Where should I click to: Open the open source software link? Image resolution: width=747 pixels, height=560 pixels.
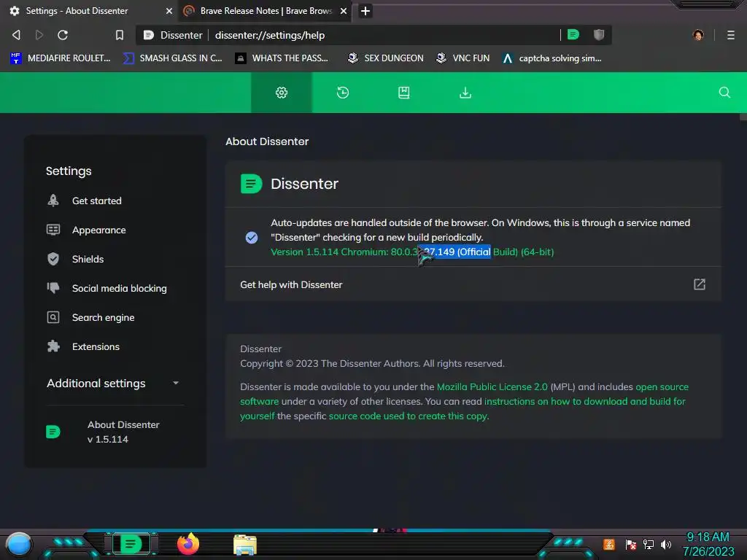pyautogui.click(x=662, y=386)
